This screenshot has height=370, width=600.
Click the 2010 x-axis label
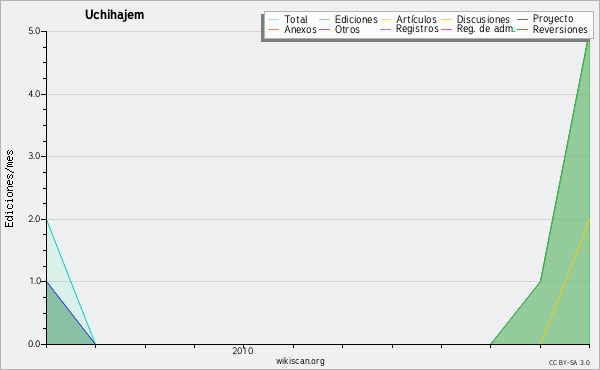(243, 351)
